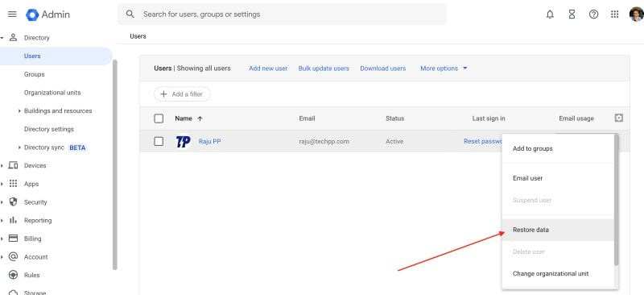Image resolution: width=644 pixels, height=295 pixels.
Task: Expand the Reporting section arrow
Action: (2, 221)
